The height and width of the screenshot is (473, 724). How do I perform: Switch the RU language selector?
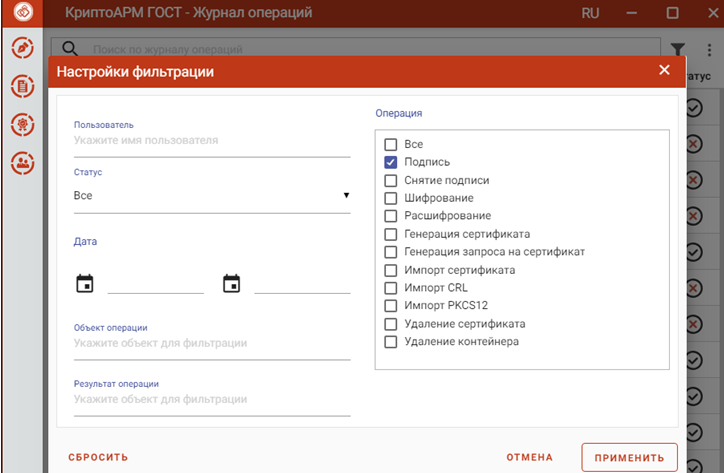[590, 13]
